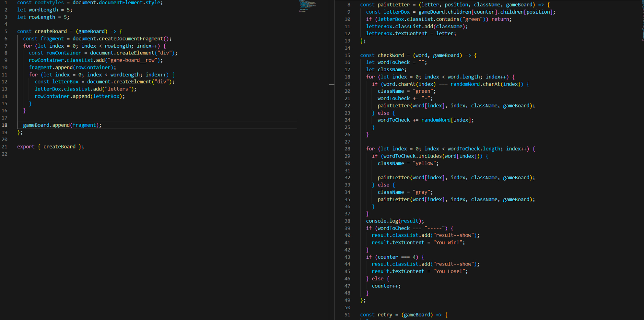Click line number 22 in the left editor
The width and height of the screenshot is (644, 320).
click(5, 154)
